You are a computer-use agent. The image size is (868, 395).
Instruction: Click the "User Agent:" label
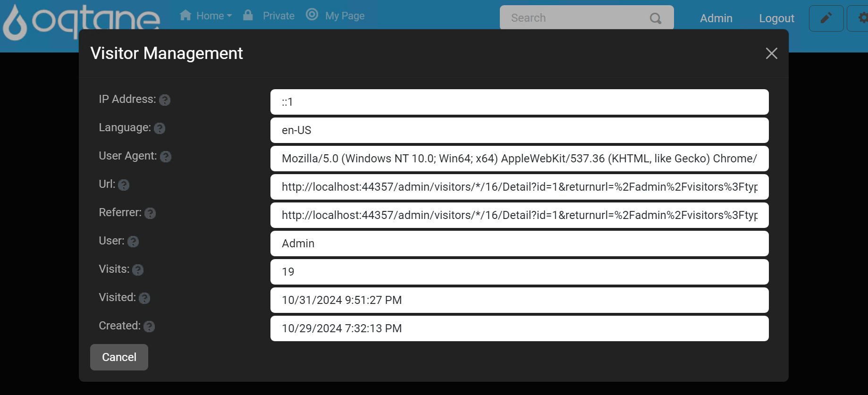click(x=128, y=156)
